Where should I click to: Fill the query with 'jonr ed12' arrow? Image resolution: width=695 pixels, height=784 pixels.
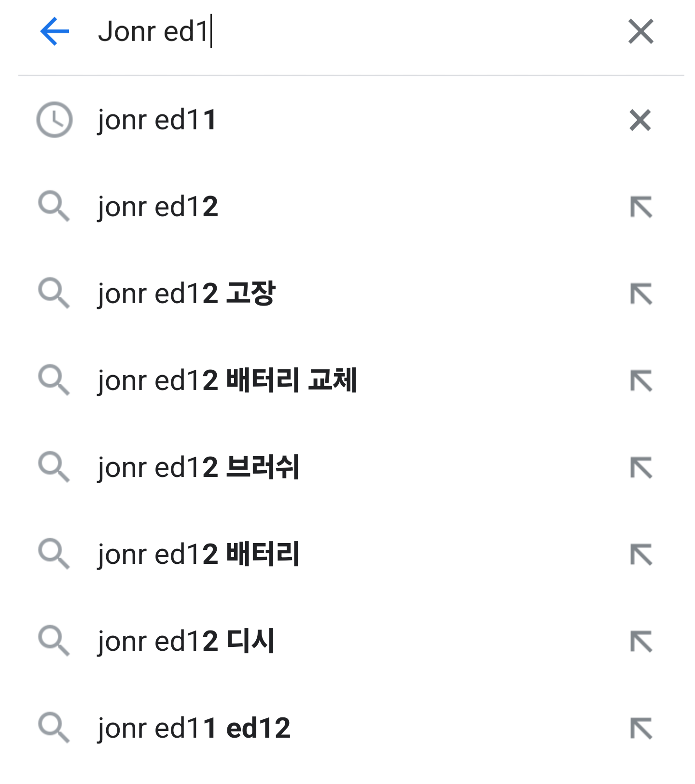tap(641, 207)
